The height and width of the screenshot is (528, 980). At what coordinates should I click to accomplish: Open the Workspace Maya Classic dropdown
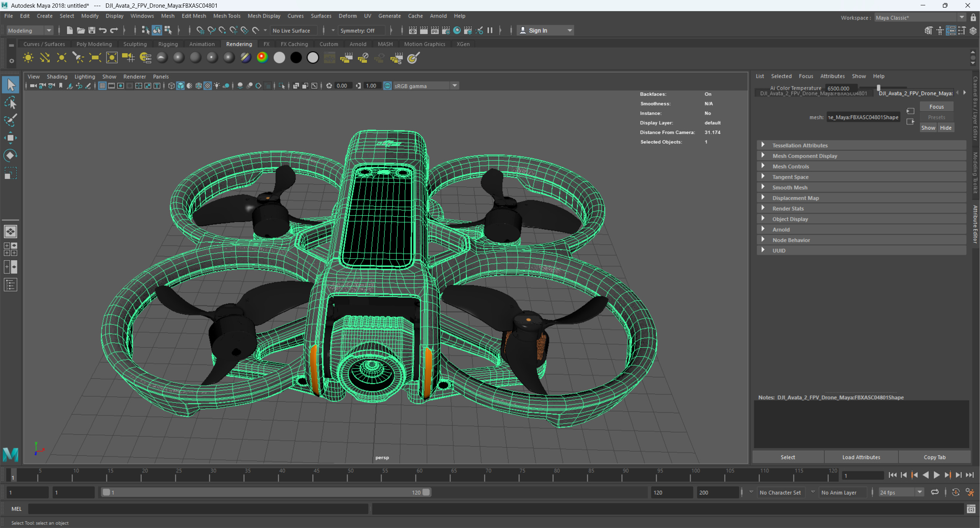[x=920, y=18]
